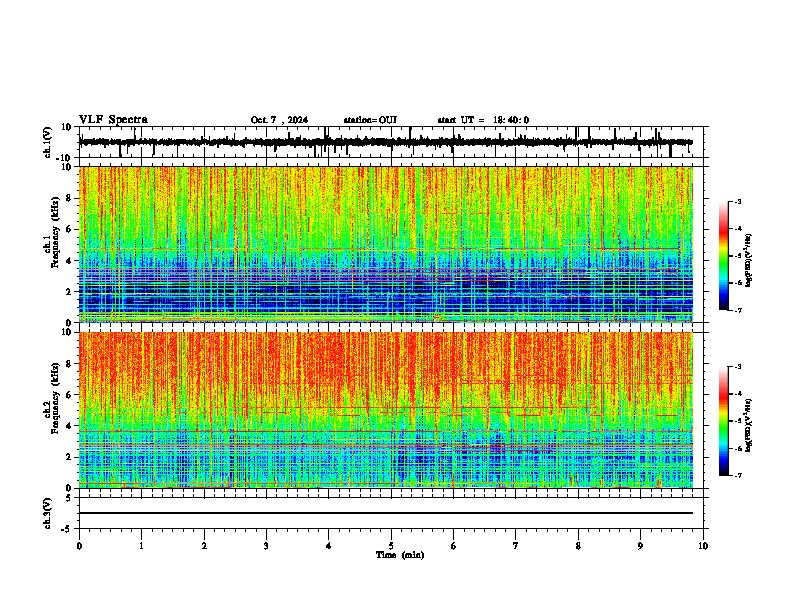Click the "-3" label on ch.1 color scale

point(738,201)
